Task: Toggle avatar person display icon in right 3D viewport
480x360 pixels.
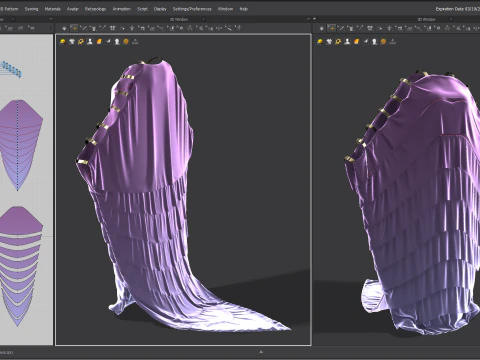Action: coord(347,41)
